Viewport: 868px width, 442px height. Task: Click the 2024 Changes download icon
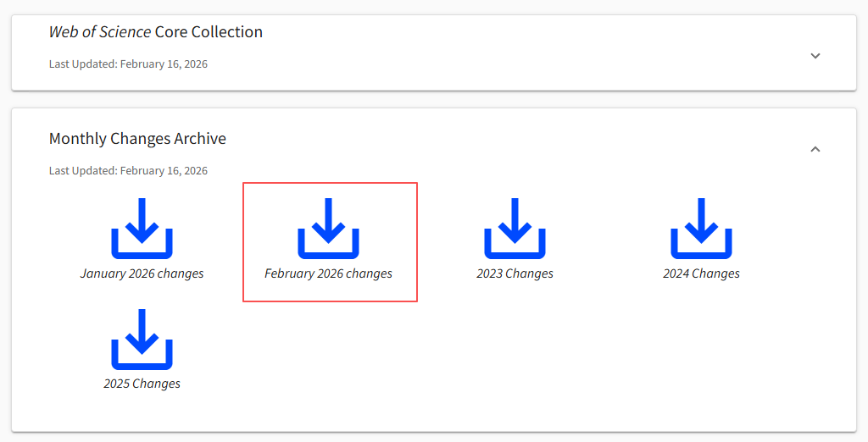coord(701,229)
